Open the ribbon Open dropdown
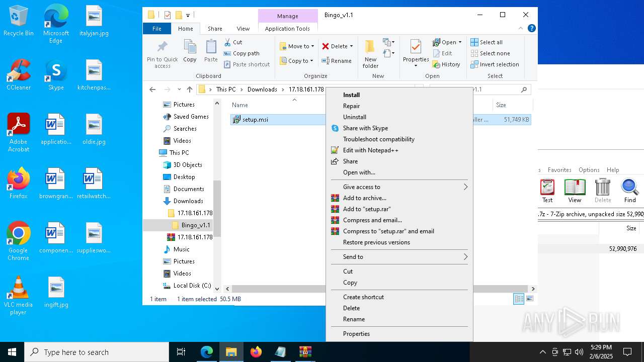The height and width of the screenshot is (362, 644). 447,42
